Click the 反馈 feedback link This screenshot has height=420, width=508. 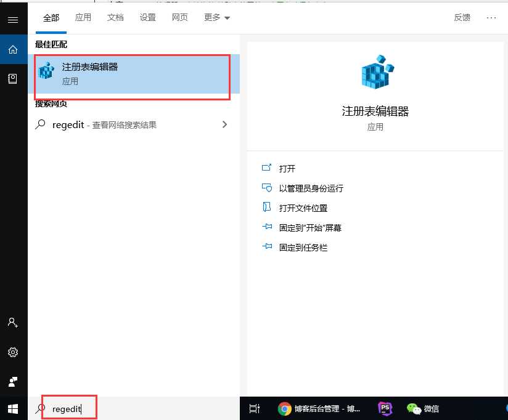[x=462, y=17]
